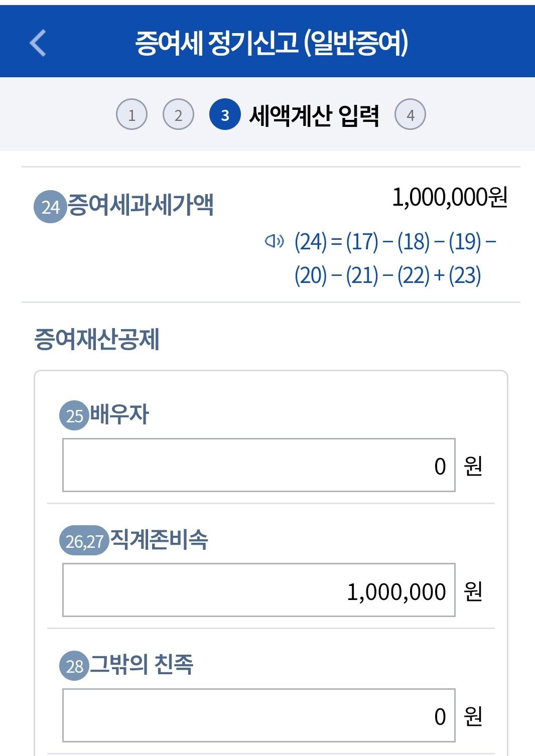The width and height of the screenshot is (535, 756).
Task: Click the number 24 badge icon
Action: pyautogui.click(x=50, y=207)
